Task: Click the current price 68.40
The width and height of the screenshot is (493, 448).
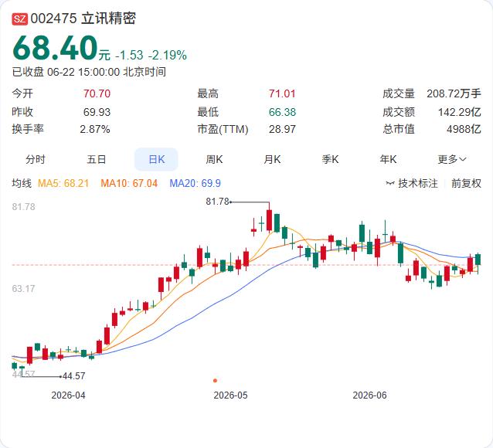Action: click(x=55, y=48)
